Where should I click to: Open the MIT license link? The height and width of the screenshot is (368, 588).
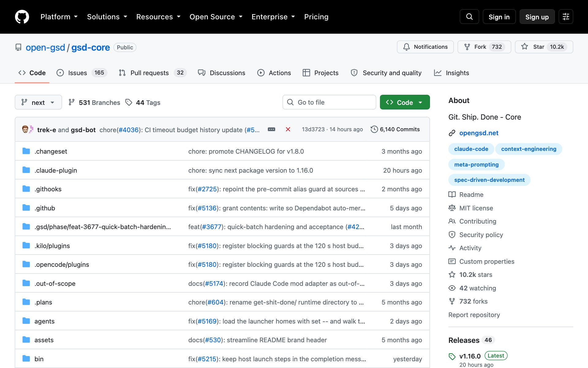(471, 208)
